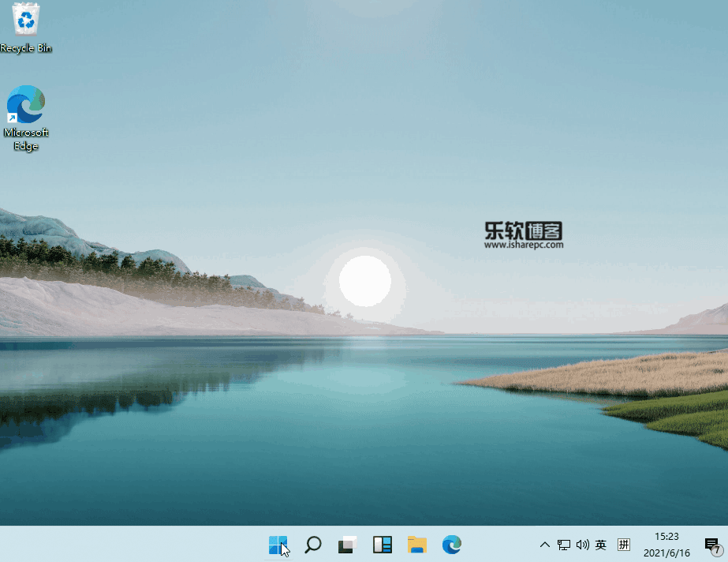Viewport: 728px width, 562px height.
Task: Open the Start menu
Action: point(278,545)
